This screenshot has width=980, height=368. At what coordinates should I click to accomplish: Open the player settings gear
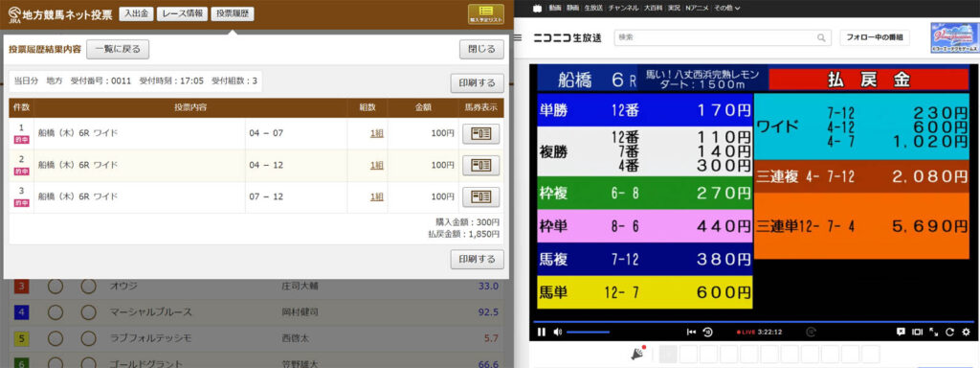pos(966,332)
